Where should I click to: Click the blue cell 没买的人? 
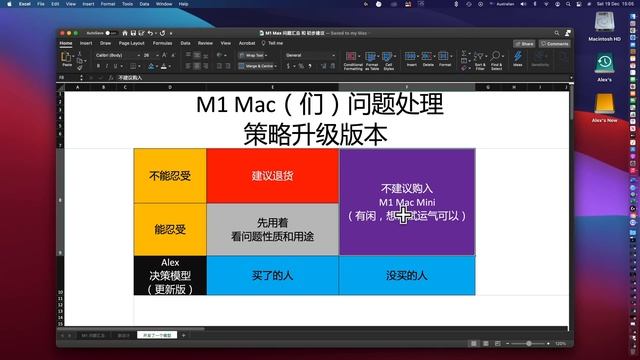407,276
